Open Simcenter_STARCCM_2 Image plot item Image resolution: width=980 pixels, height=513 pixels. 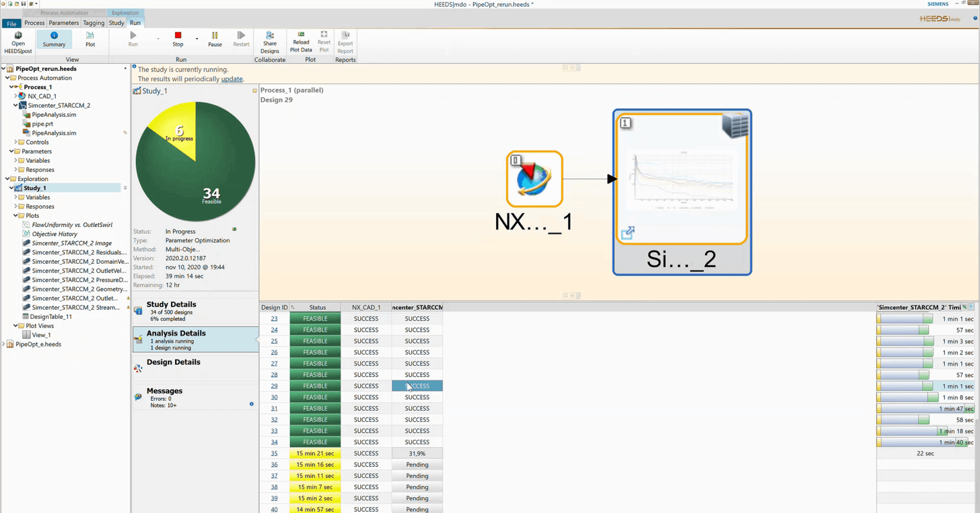[72, 243]
